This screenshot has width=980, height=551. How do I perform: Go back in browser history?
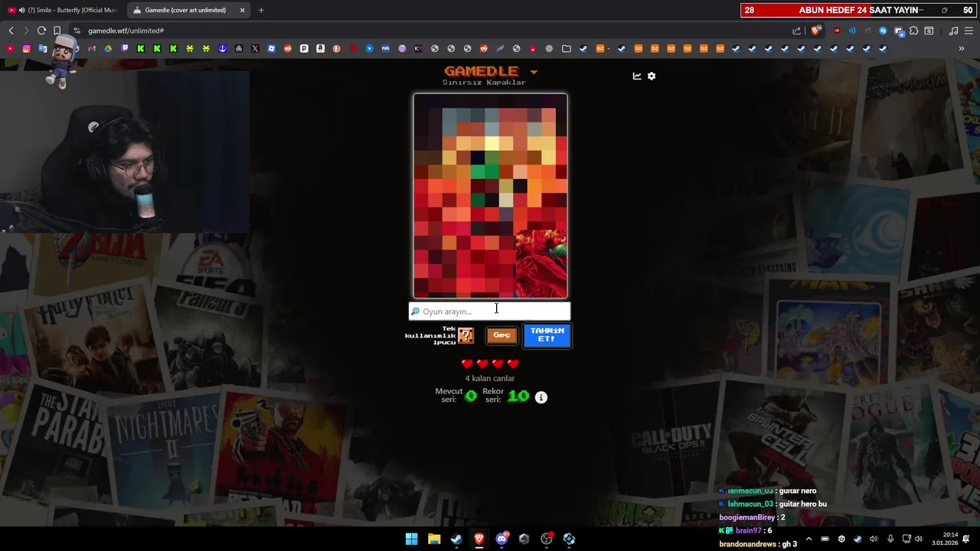(11, 31)
